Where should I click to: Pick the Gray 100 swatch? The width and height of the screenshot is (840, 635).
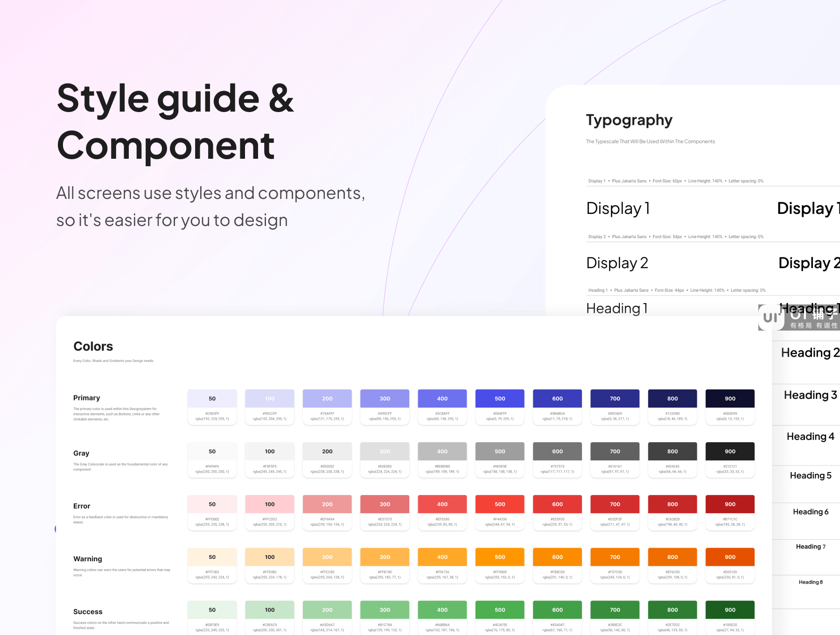[x=270, y=459]
